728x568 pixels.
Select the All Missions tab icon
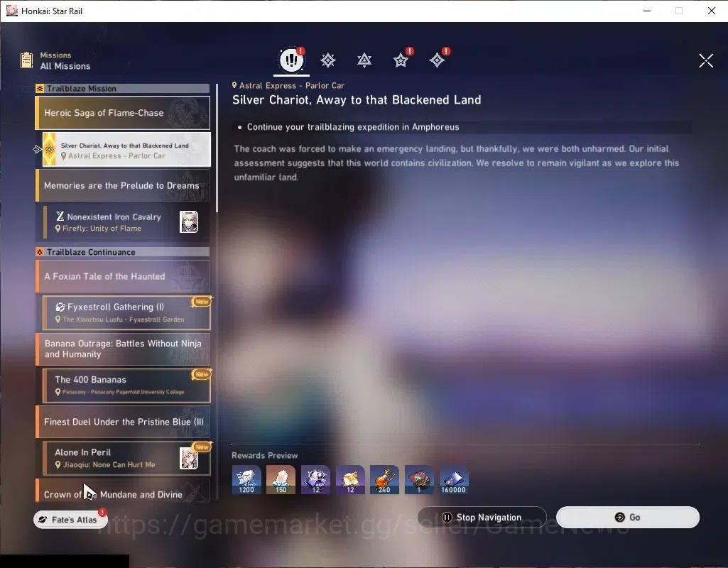coord(292,60)
